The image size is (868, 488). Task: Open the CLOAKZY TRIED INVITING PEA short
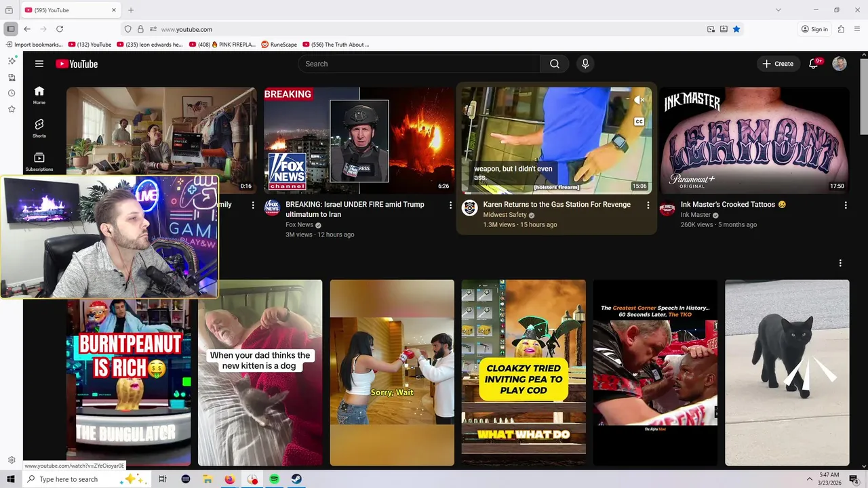pyautogui.click(x=524, y=373)
